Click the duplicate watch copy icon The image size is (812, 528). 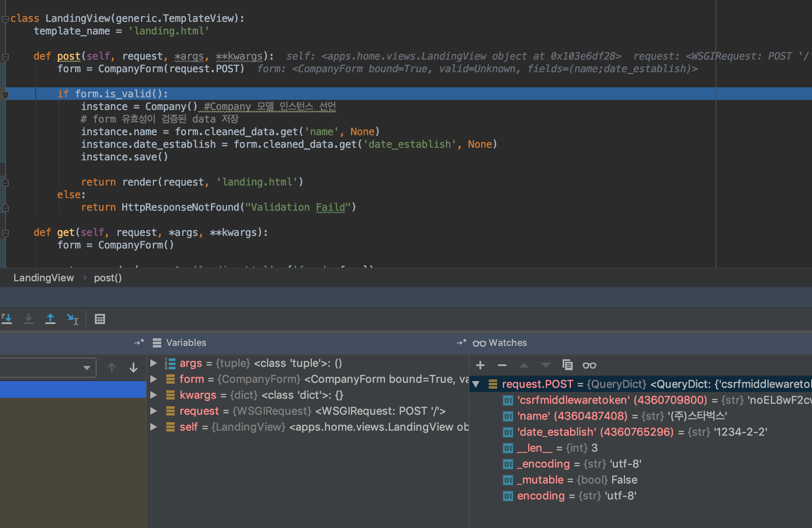coord(567,365)
